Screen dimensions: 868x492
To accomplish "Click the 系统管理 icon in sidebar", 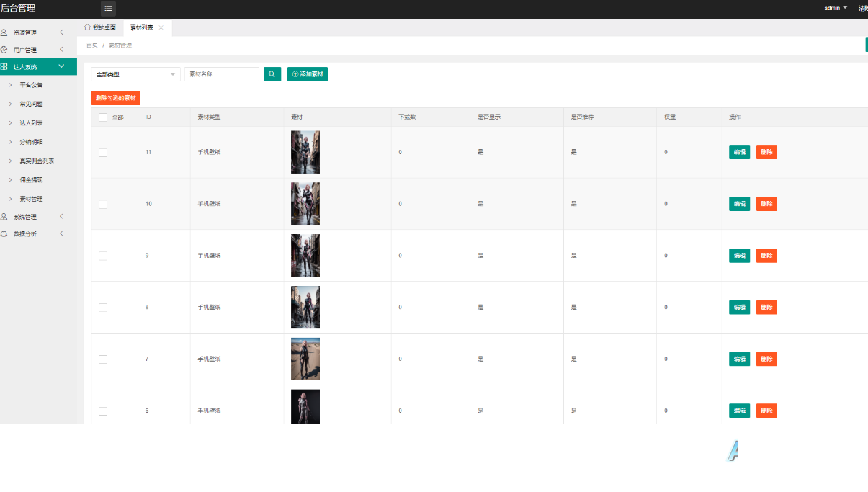I will 4,216.
